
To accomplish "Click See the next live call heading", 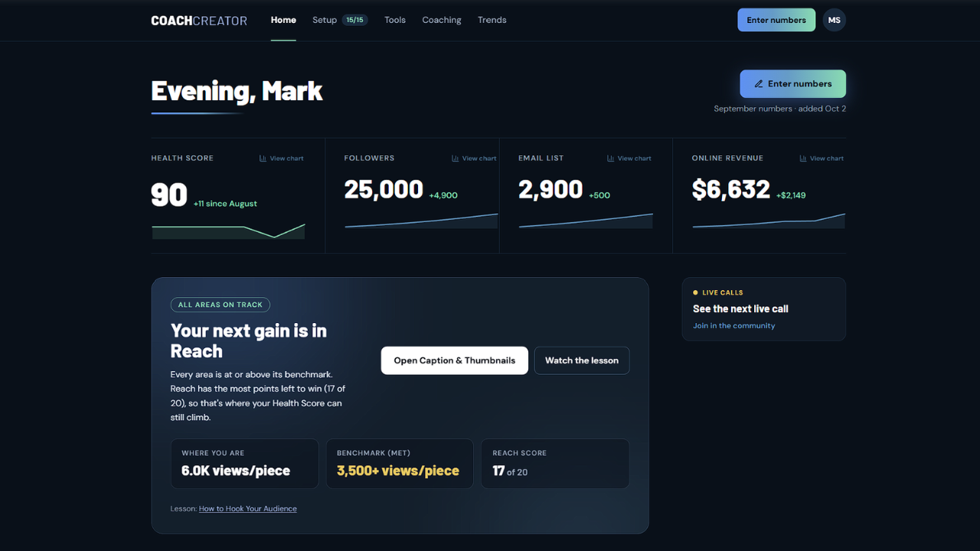I will (x=740, y=309).
